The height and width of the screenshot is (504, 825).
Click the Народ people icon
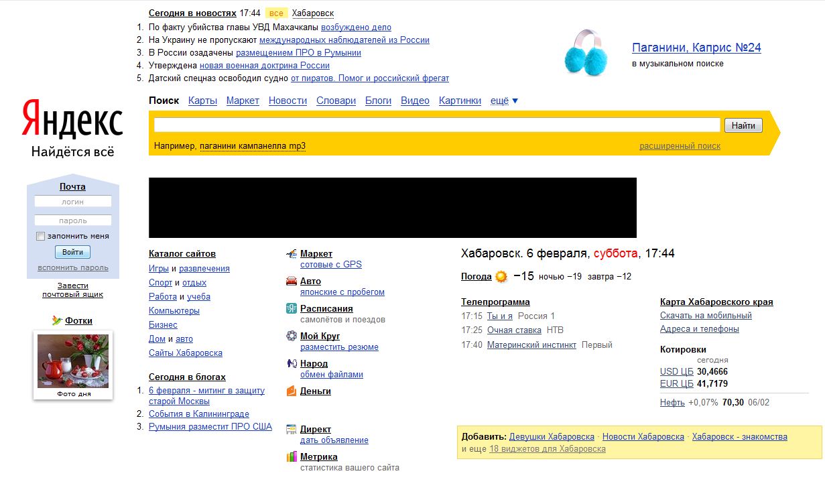pos(292,363)
